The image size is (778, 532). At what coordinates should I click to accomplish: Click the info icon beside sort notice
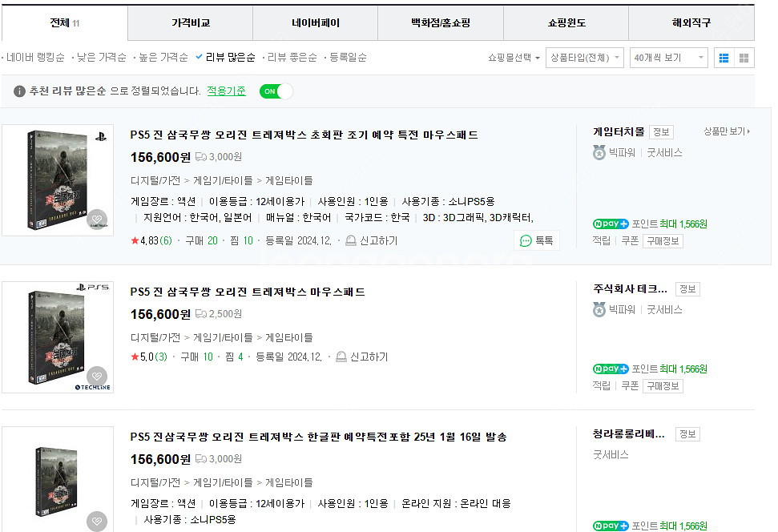click(19, 91)
